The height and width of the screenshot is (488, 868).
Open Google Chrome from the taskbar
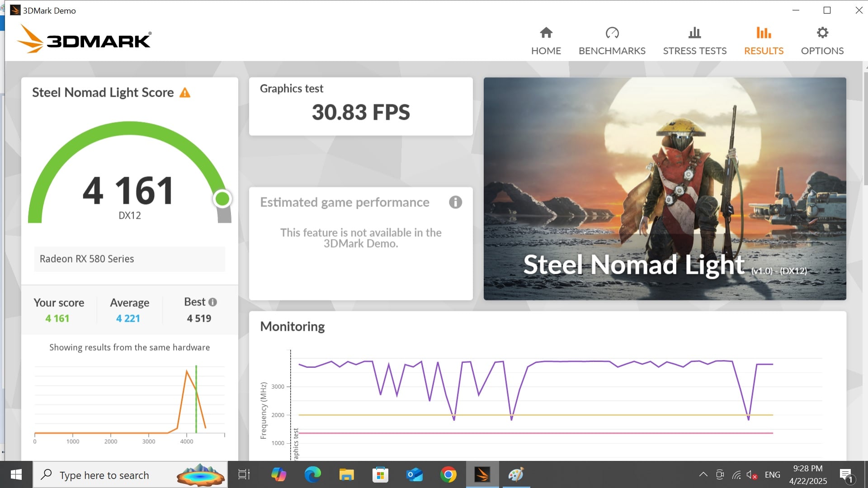point(448,474)
